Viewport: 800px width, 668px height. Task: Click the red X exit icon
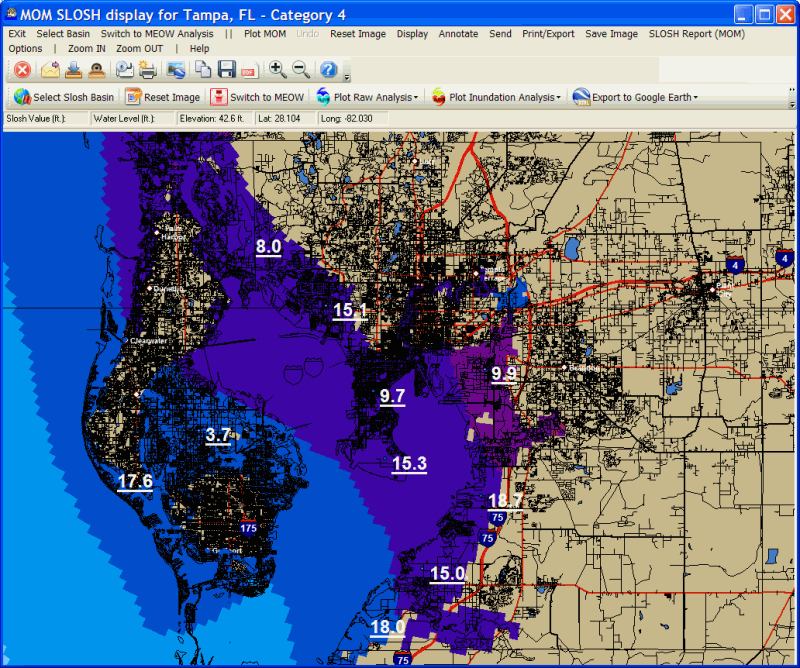point(22,70)
